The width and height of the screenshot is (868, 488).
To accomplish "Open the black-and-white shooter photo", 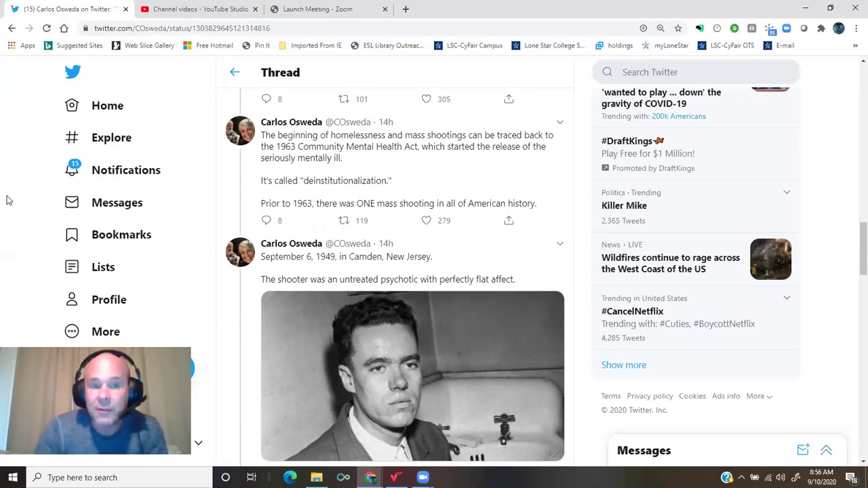I will 412,376.
